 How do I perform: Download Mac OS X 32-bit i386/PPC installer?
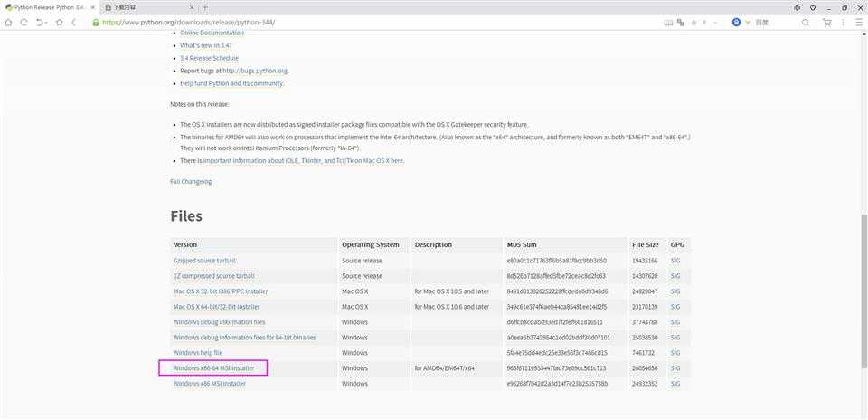click(x=221, y=291)
